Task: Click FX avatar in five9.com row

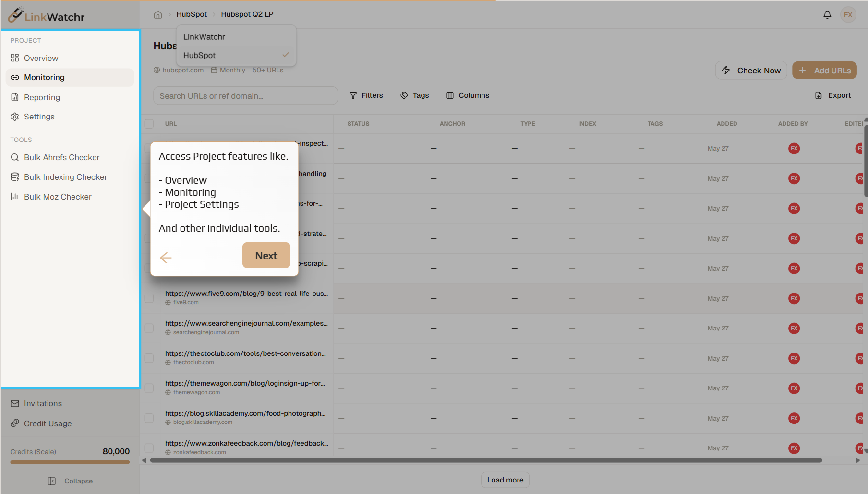Action: (x=794, y=298)
